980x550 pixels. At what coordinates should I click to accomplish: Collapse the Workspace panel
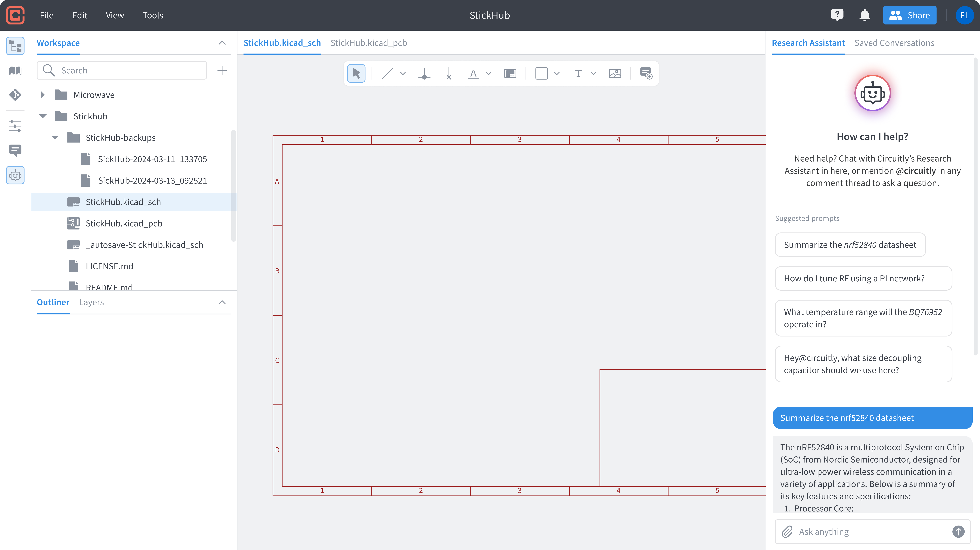[x=222, y=43]
